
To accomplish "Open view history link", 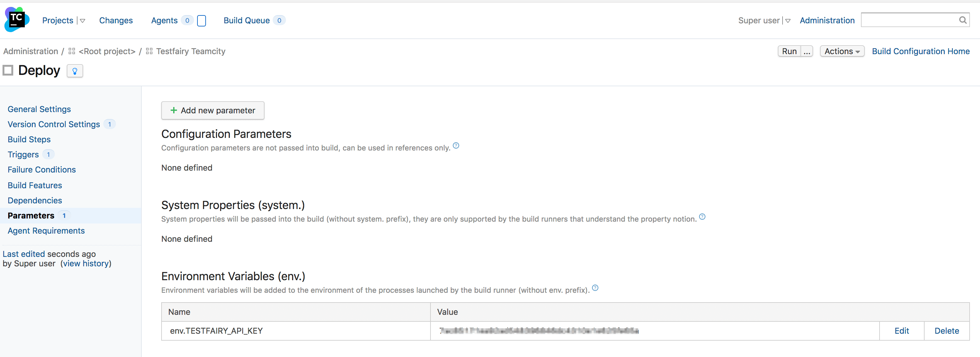I will (85, 263).
